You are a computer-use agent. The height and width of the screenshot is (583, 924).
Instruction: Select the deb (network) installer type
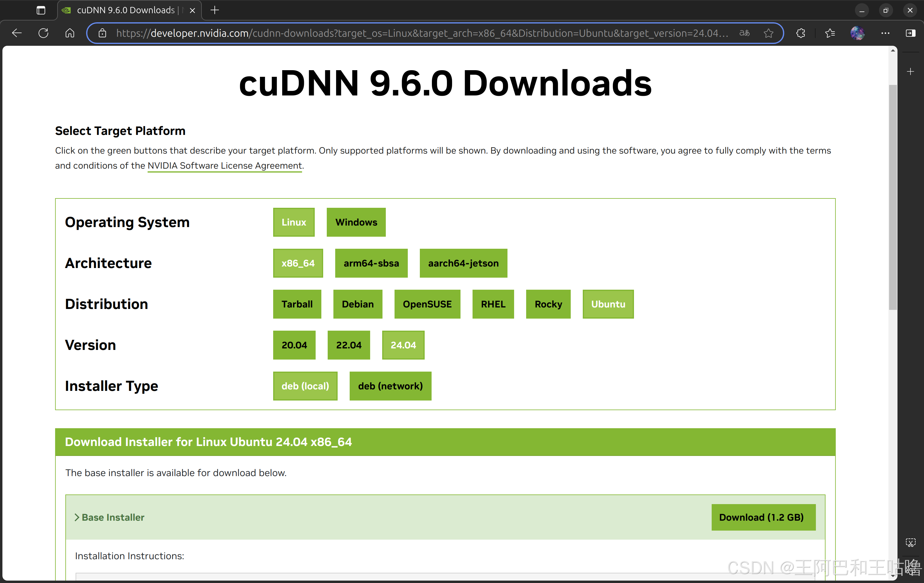(x=390, y=386)
